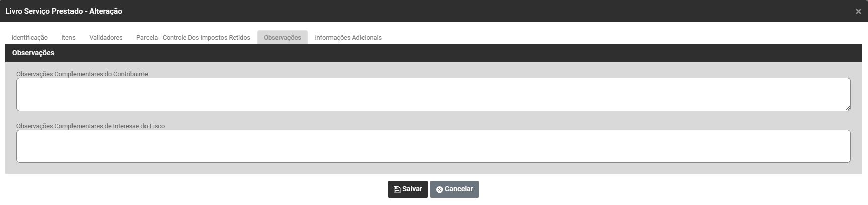868x205 pixels.
Task: Click the Observações Complementares do Contribuinte label
Action: 82,74
